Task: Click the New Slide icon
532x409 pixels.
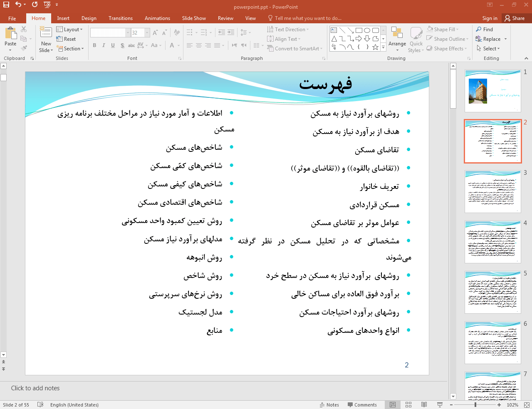Action: pyautogui.click(x=46, y=33)
